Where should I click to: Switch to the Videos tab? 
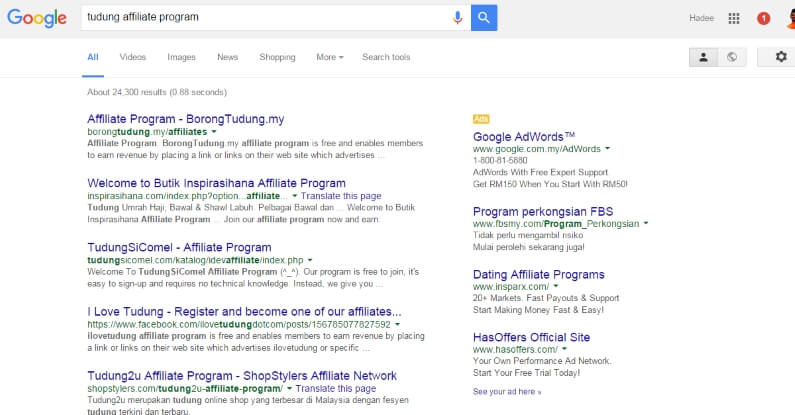pos(133,57)
